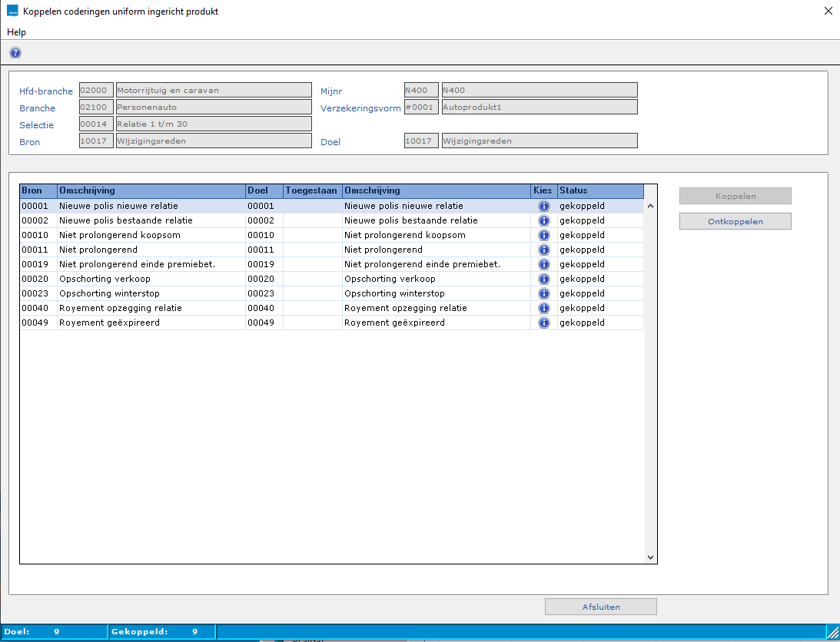Click the Toegestaan column header
Screen dimensions: 840x642
312,190
